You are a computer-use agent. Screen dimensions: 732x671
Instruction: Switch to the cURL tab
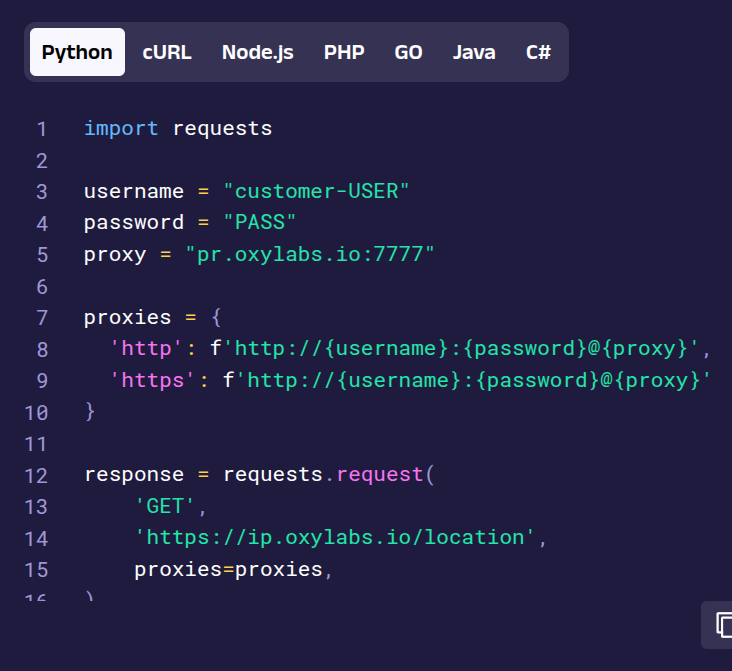click(167, 52)
